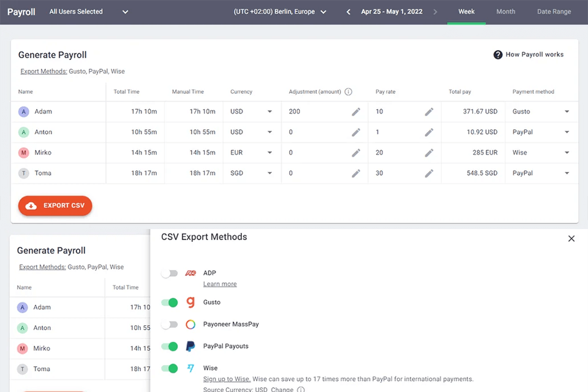
Task: Edit Adam's adjustment amount pencil icon
Action: click(356, 111)
